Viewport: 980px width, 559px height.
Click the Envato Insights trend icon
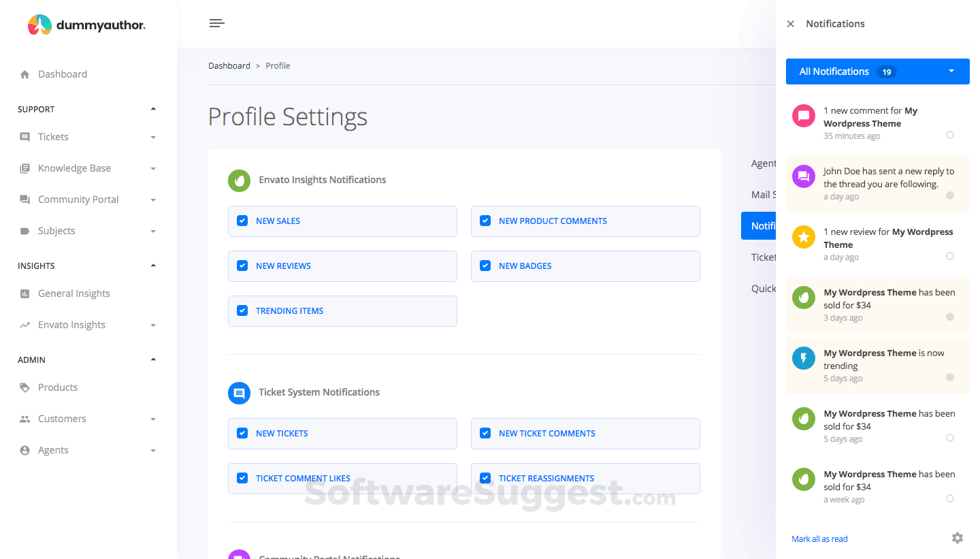(25, 325)
